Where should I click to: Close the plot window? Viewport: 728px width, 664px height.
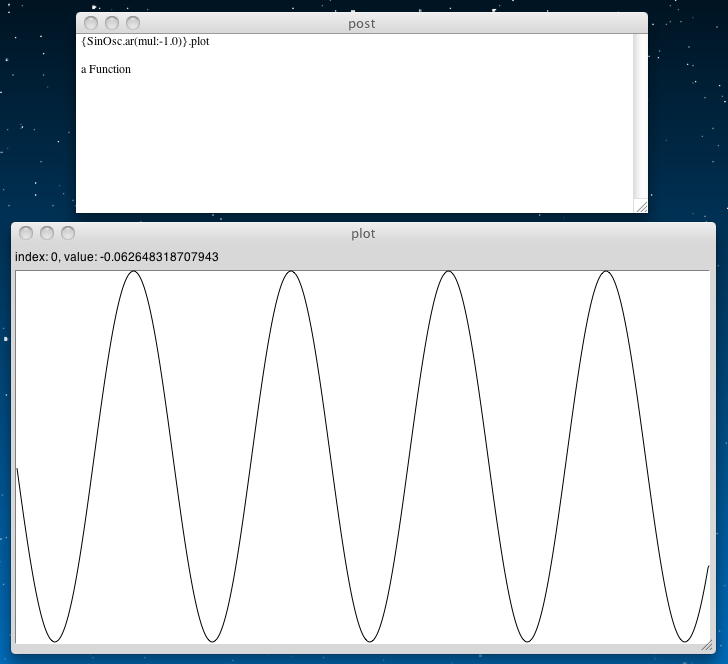coord(26,233)
